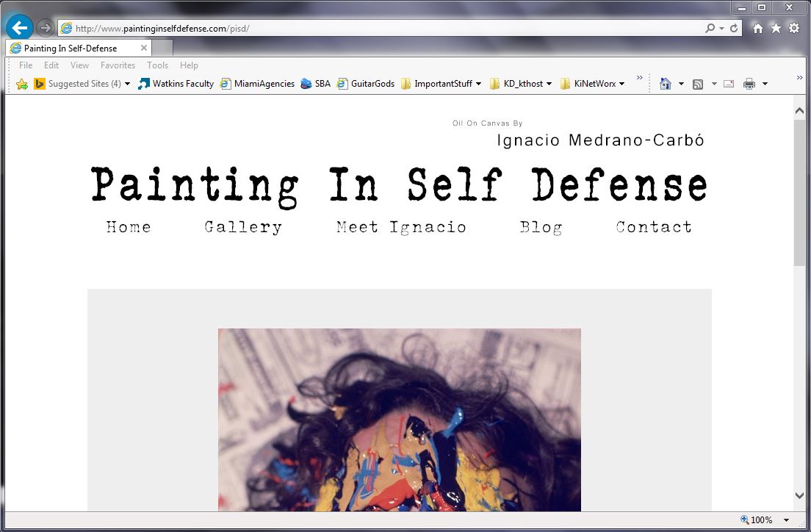Go to home page via top-right house icon

757,28
